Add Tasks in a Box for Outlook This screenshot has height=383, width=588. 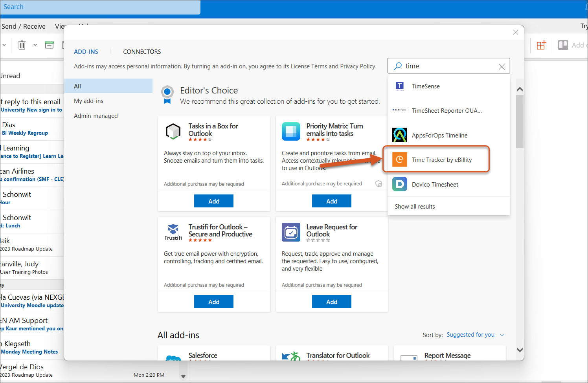click(x=214, y=201)
